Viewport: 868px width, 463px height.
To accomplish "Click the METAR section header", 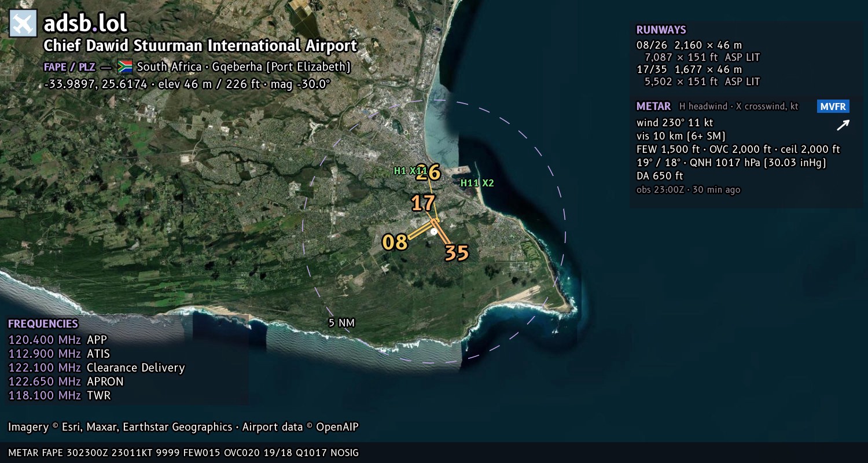I will pos(653,106).
